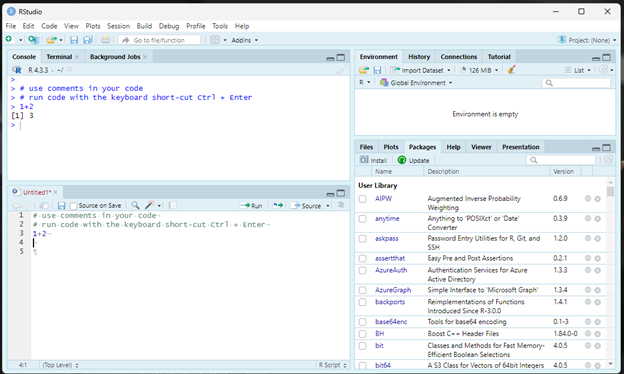This screenshot has width=624, height=374.
Task: Check the backports package checkbox
Action: click(363, 302)
